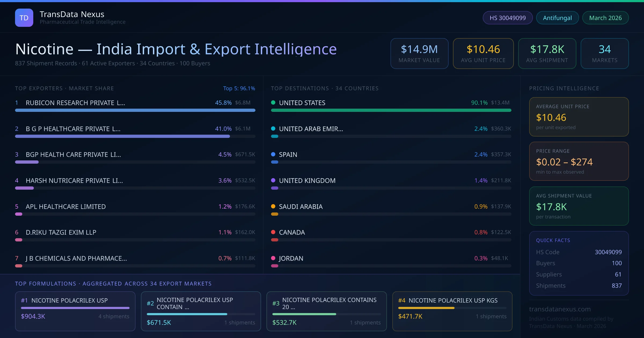Click the TD logo icon
The height and width of the screenshot is (338, 644).
24,17
